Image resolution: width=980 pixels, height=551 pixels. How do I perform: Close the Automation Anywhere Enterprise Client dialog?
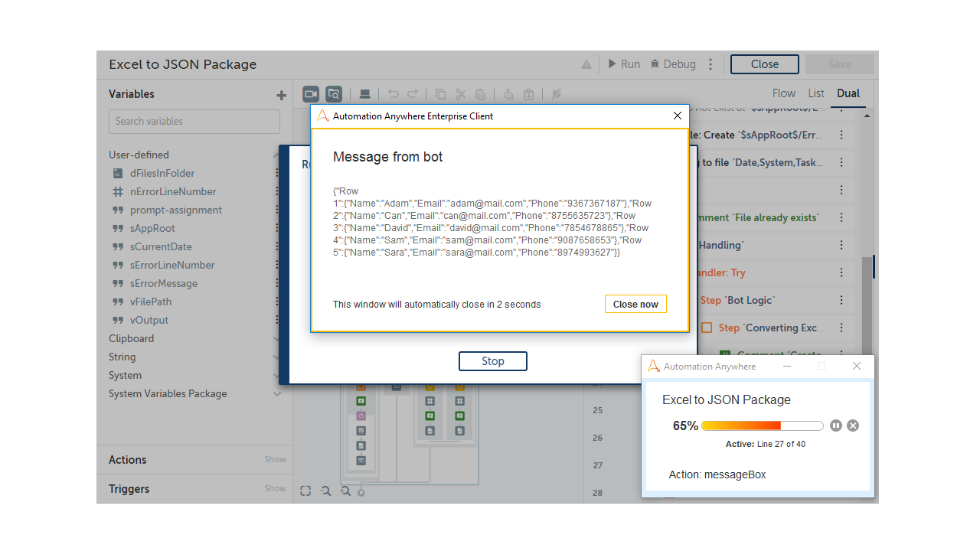(x=677, y=116)
